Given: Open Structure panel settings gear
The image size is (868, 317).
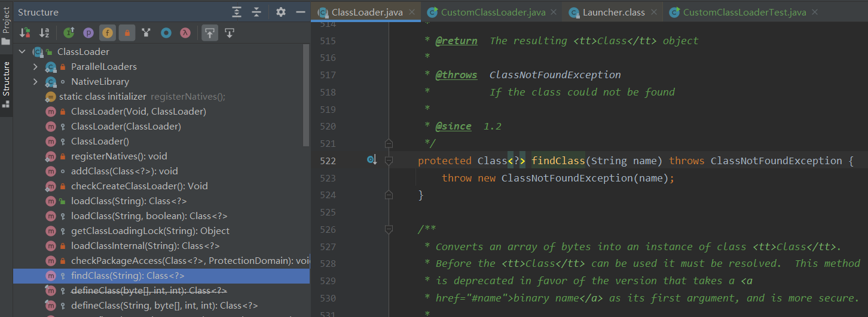Looking at the screenshot, I should [281, 12].
